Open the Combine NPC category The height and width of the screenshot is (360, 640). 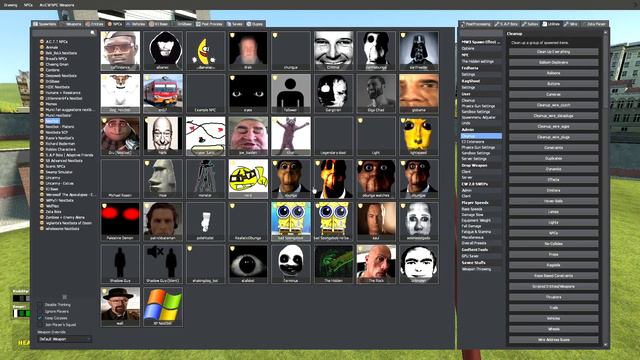tap(53, 70)
